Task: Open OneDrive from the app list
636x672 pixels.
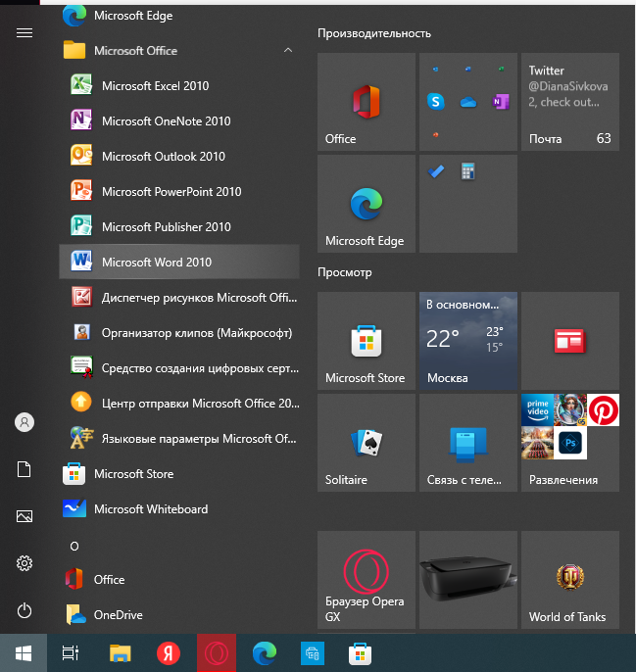Action: [179, 614]
